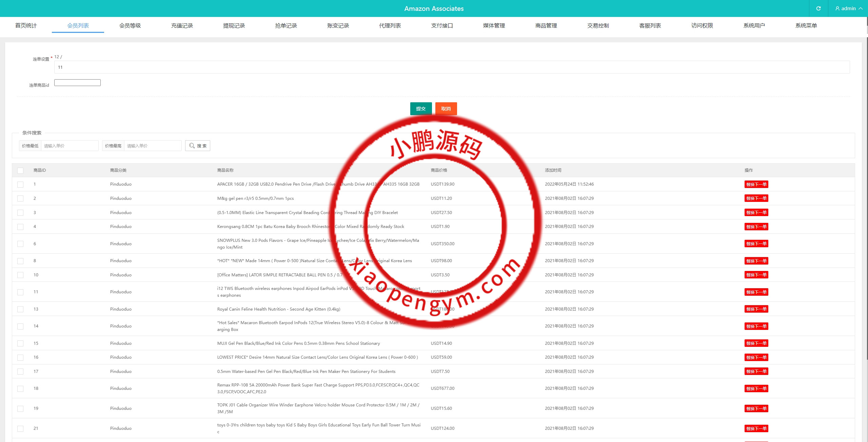Click 替换下一单 for toys row ID 21
The width and height of the screenshot is (868, 442).
pos(756,428)
